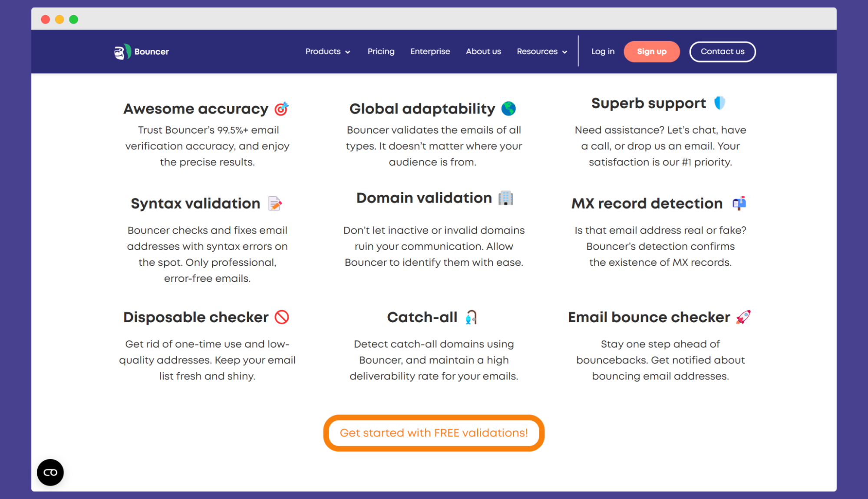Expand the Resources dropdown menu
Image resolution: width=868 pixels, height=499 pixels.
pyautogui.click(x=541, y=51)
